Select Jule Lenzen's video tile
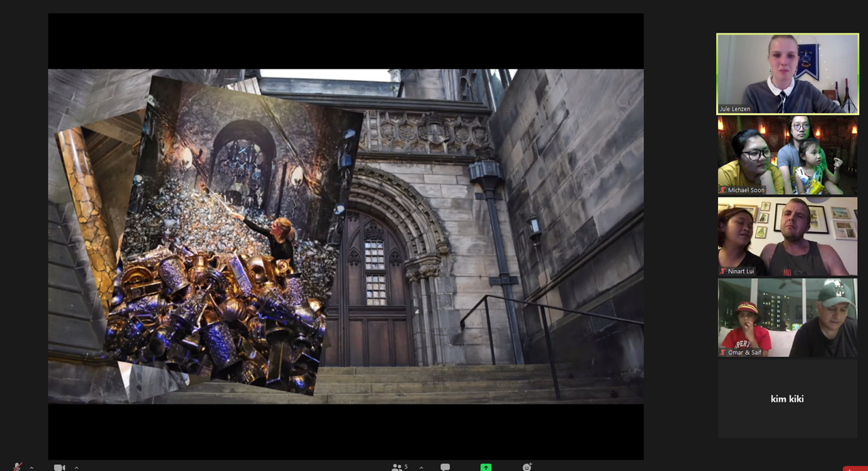This screenshot has width=868, height=471. pos(787,73)
